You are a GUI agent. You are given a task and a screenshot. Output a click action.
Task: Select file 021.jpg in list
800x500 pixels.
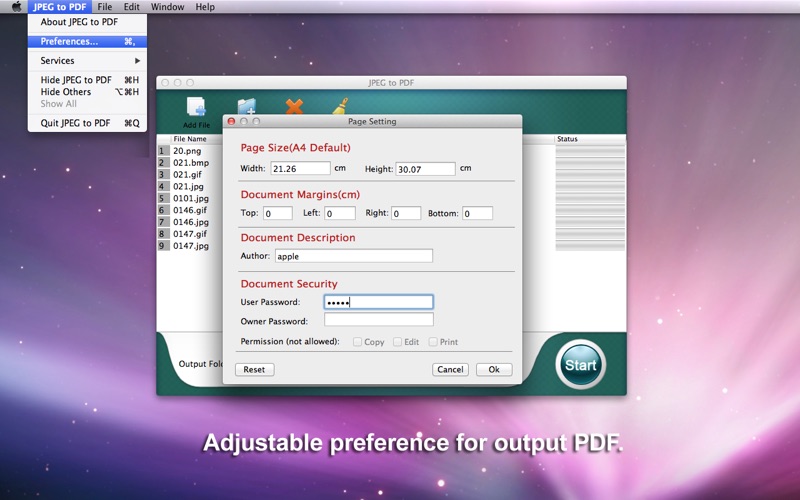pos(188,186)
